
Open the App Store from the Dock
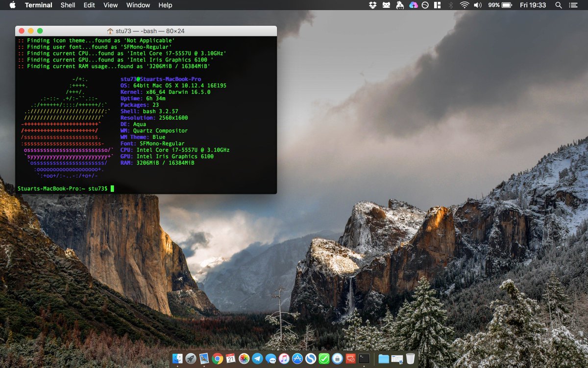point(297,359)
